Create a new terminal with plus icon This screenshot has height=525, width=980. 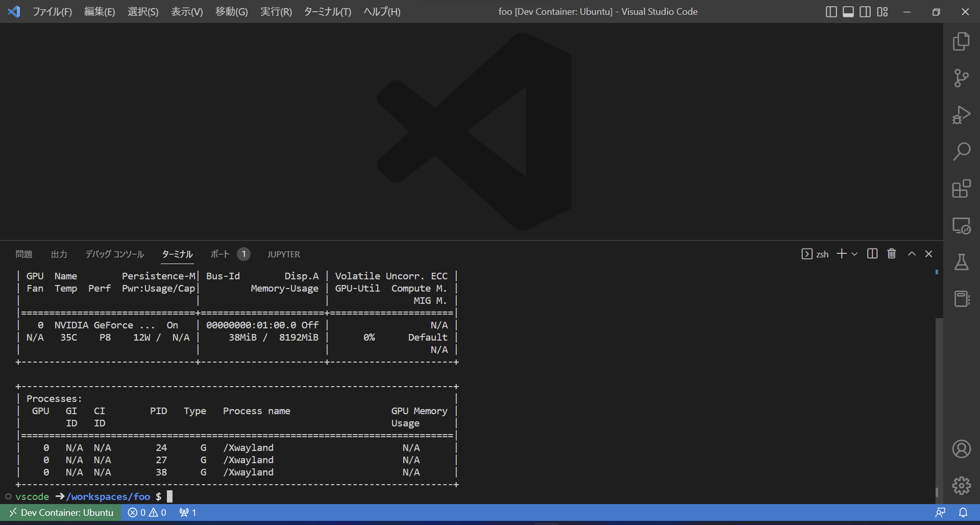[842, 254]
